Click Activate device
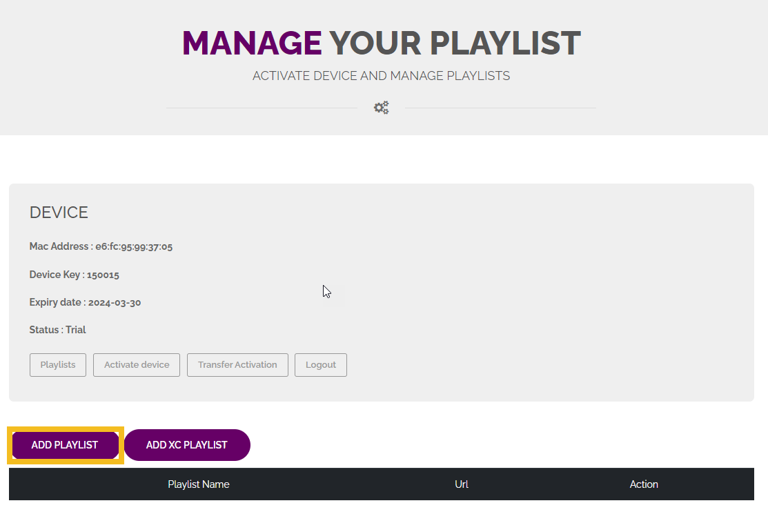The image size is (768, 532). coord(136,364)
